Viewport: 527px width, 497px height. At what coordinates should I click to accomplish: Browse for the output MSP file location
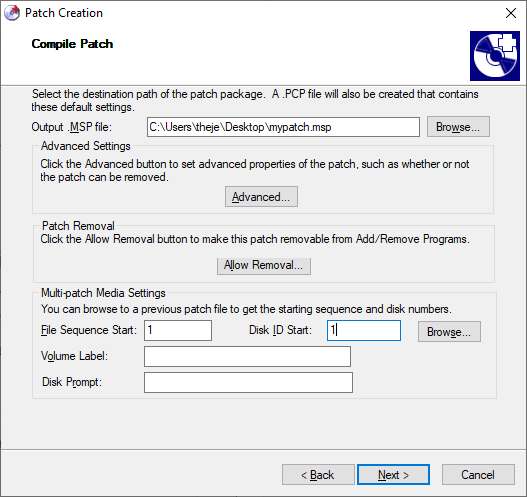click(x=458, y=127)
